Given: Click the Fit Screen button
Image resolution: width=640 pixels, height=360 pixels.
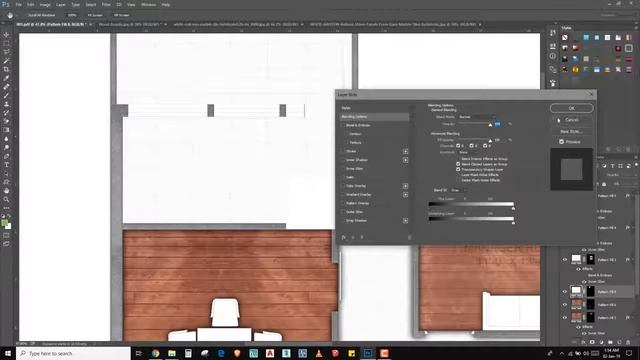Looking at the screenshot, I should point(95,15).
